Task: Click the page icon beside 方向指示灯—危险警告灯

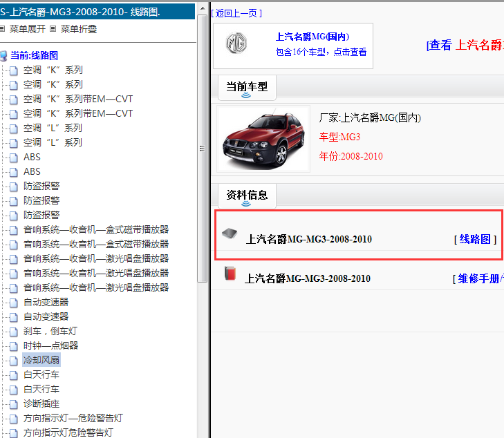Action: 14,419
